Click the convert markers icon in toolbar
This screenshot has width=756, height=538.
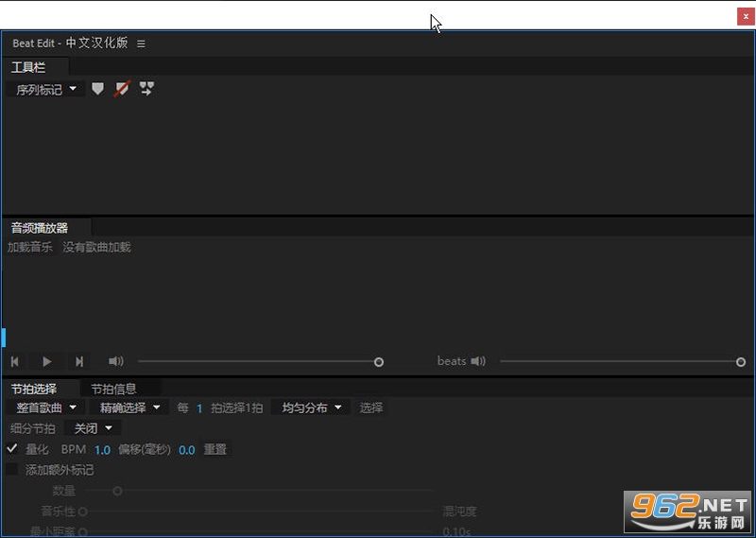click(146, 89)
